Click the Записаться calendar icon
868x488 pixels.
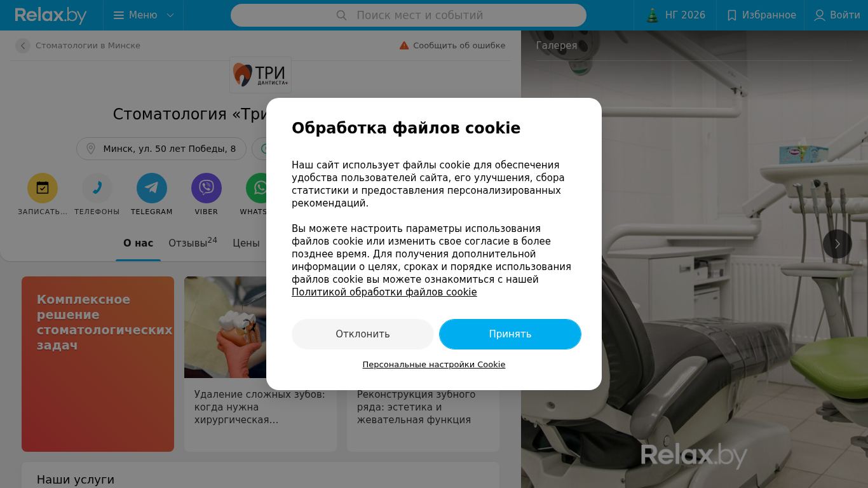[x=43, y=188]
